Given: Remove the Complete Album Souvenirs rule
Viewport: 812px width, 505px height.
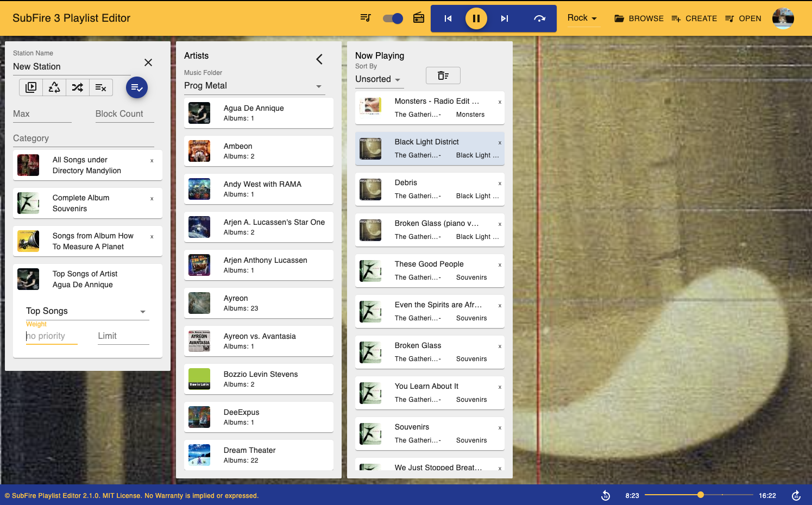Looking at the screenshot, I should 152,199.
